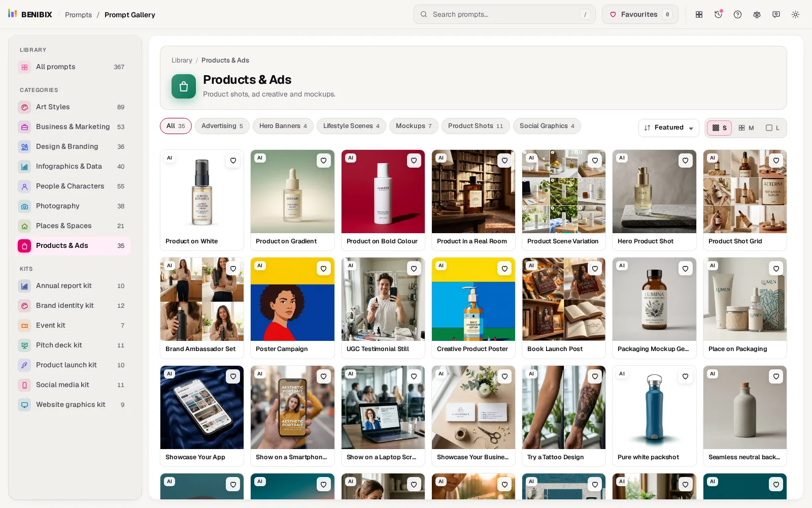Open the Brand identity kit
This screenshot has height=508, width=812.
point(74,306)
